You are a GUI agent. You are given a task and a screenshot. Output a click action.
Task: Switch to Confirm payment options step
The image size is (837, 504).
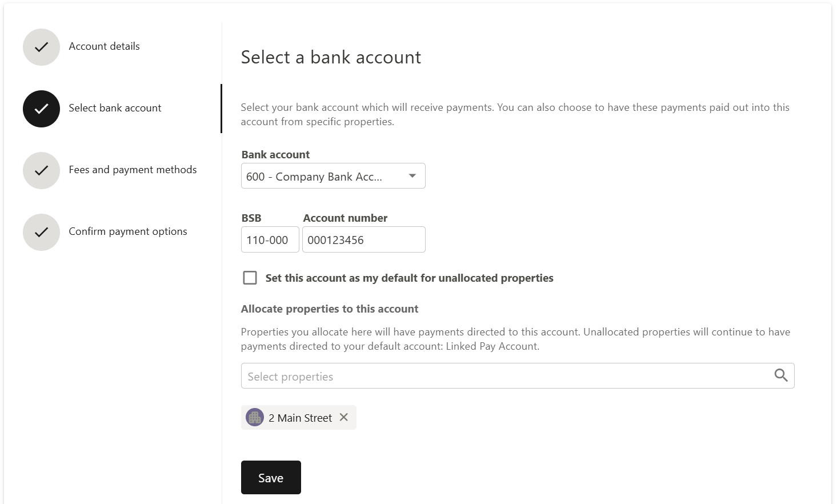[x=128, y=231]
